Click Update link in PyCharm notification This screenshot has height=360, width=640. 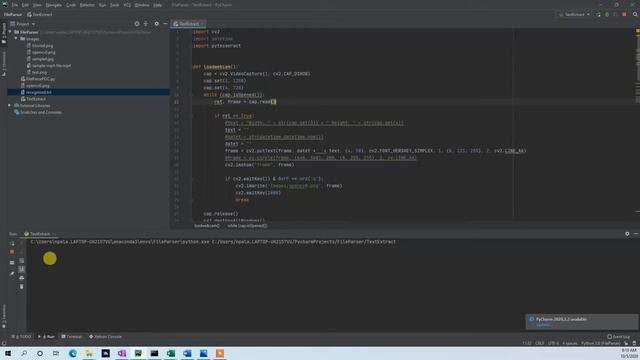543,325
